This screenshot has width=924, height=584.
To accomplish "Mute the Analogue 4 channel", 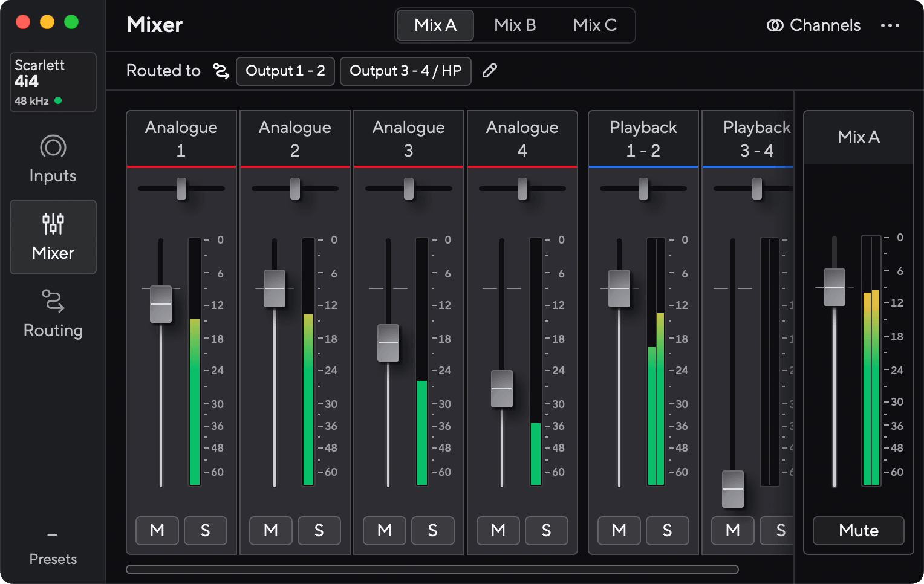I will [x=498, y=531].
